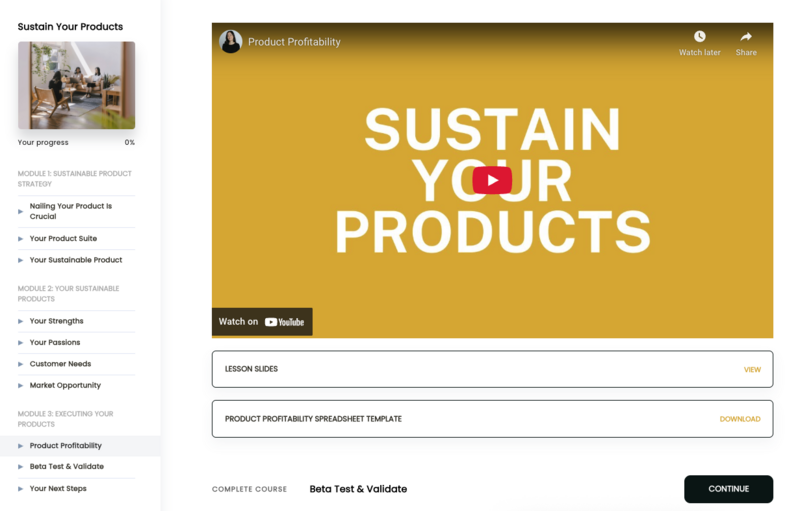The width and height of the screenshot is (800, 511).
Task: Click play arrow beside Nailing Your Product
Action: (20, 211)
